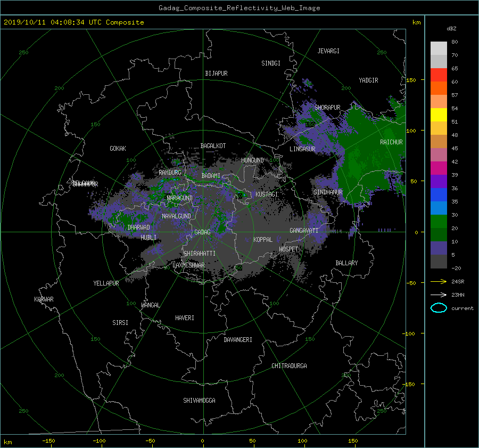Image resolution: width=479 pixels, height=448 pixels.
Task: Click the '2019/10/11 04:08:34 UTC Composite' timestamp
Action: click(x=73, y=22)
